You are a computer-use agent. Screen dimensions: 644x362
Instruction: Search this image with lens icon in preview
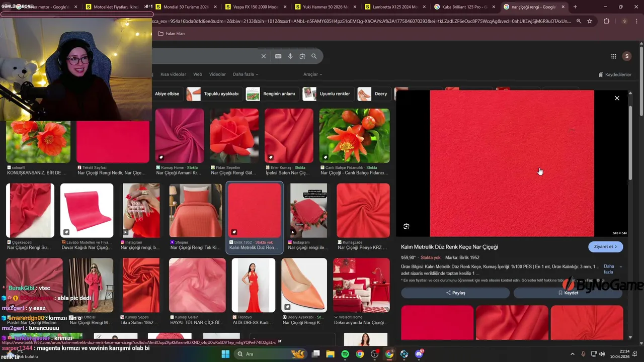pos(407,226)
